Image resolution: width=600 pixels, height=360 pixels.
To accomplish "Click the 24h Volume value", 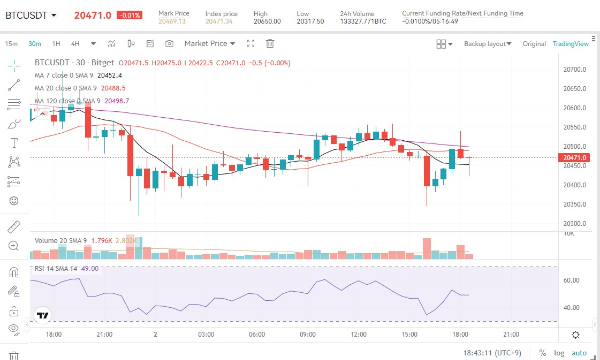I will coord(363,21).
